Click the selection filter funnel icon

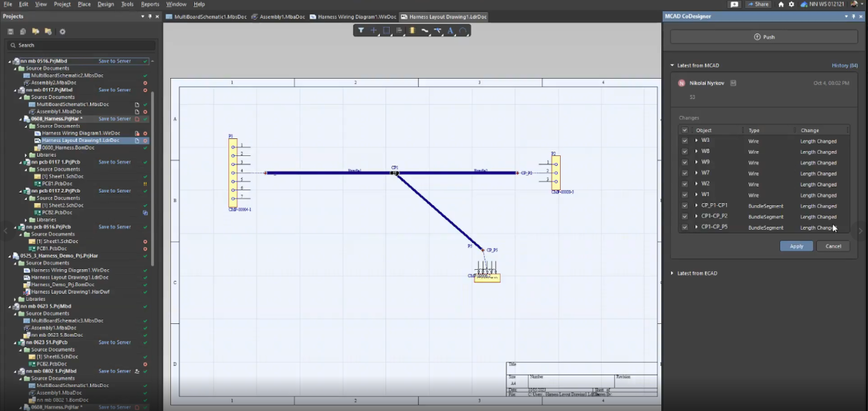click(361, 30)
